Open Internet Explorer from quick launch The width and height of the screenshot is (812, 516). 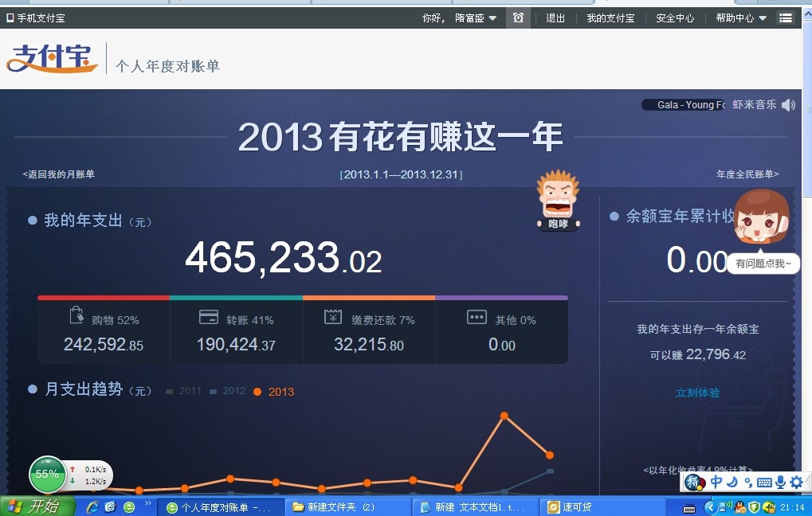point(92,507)
